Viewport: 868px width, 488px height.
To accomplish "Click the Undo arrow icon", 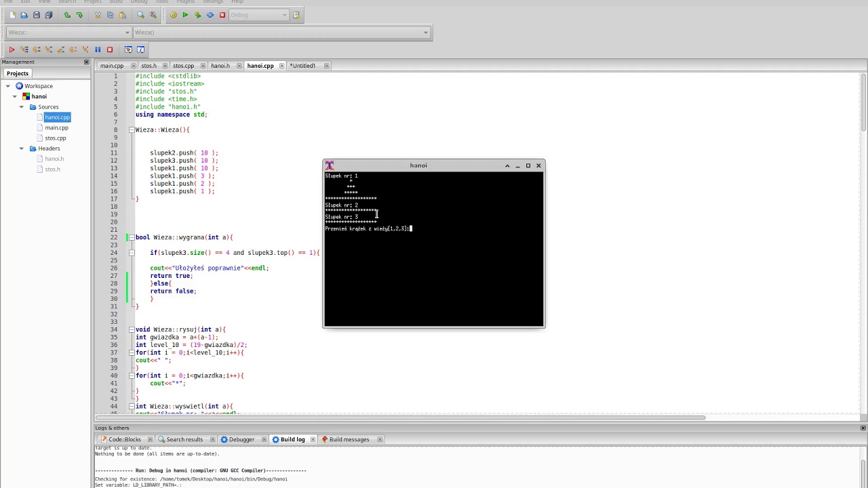I will coord(67,15).
